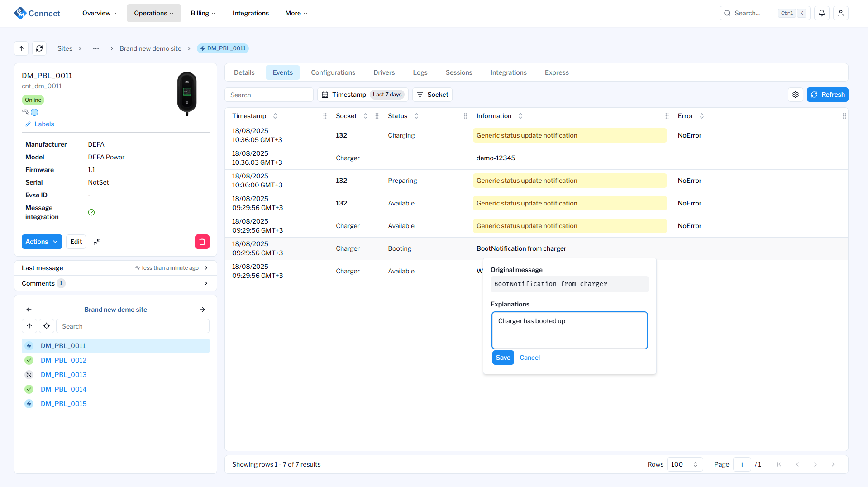Open the table settings gear icon
Viewport: 868px width, 487px height.
[x=795, y=95]
